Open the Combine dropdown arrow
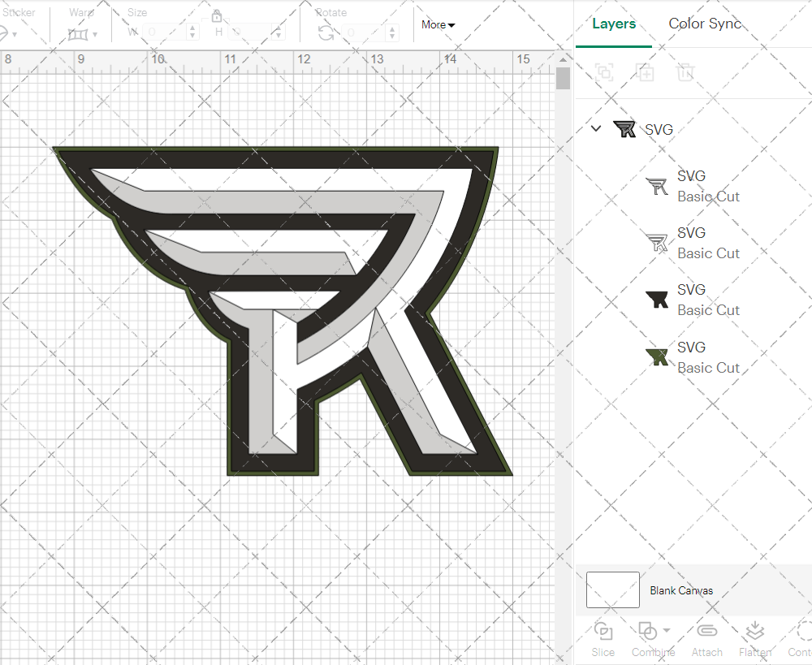812x665 pixels. click(x=667, y=630)
